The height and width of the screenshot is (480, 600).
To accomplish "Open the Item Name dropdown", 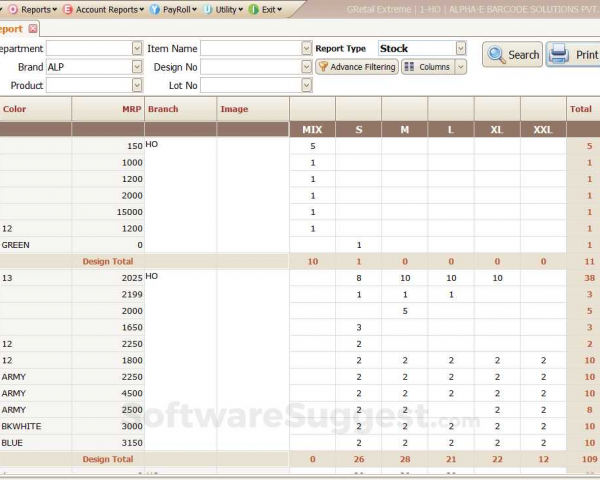I will point(306,48).
